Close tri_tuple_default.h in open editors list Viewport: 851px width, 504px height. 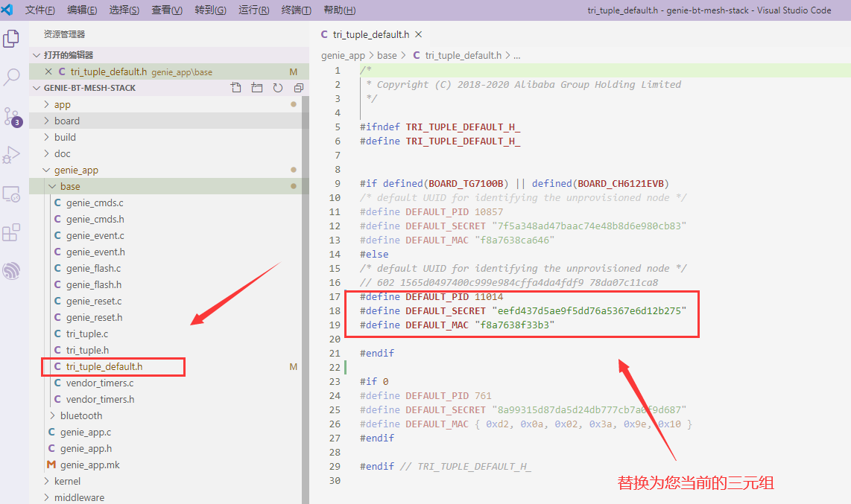(x=48, y=71)
